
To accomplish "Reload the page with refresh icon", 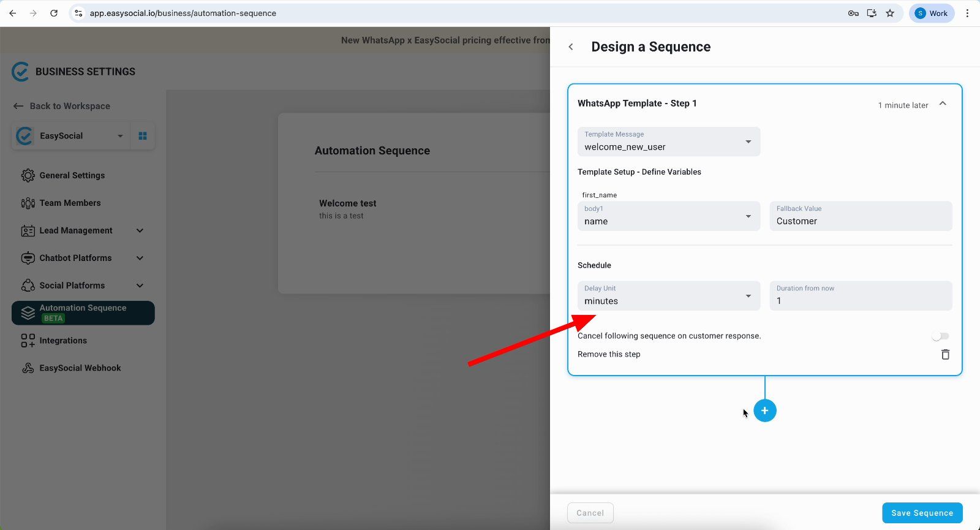I will point(54,13).
